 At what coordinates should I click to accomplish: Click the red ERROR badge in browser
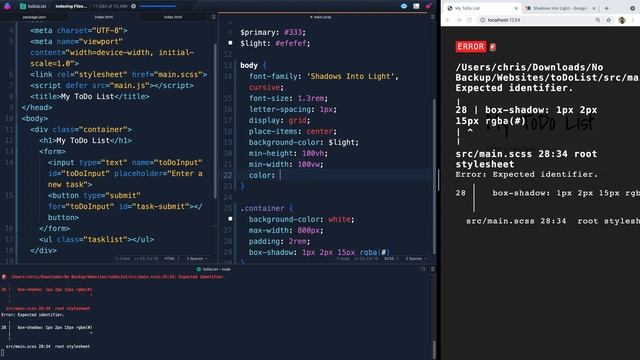tap(471, 47)
